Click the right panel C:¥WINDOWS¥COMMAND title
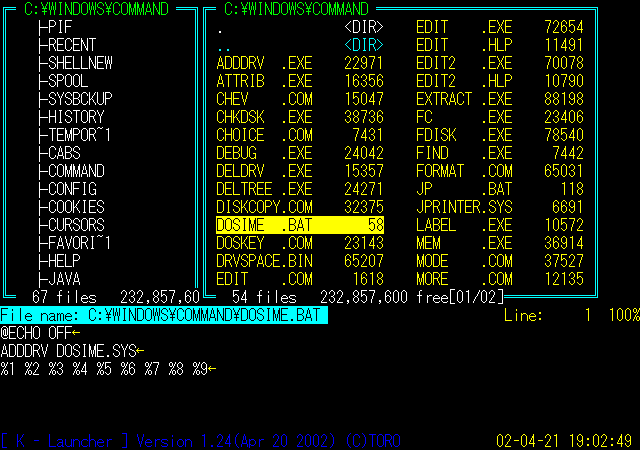The image size is (640, 450). coord(290,9)
